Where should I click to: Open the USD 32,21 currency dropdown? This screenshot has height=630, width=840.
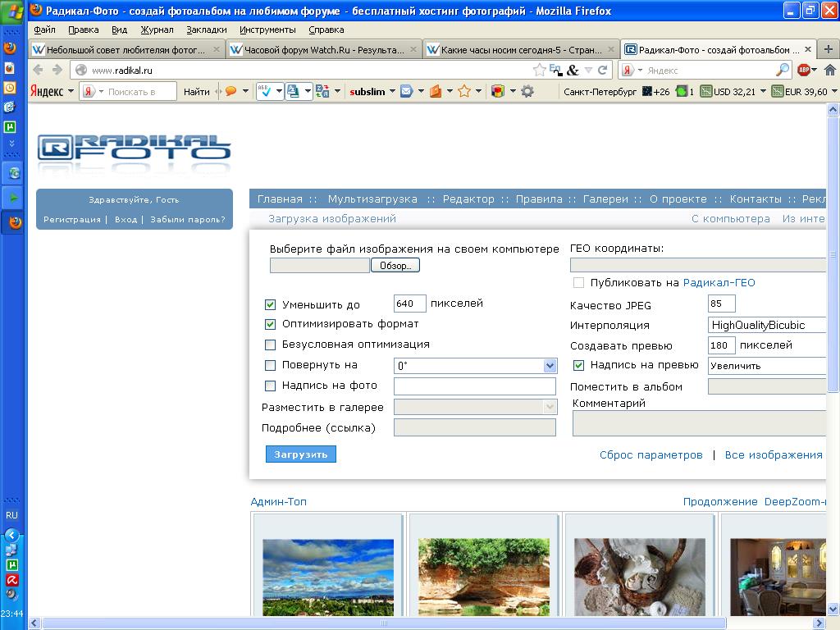762,92
